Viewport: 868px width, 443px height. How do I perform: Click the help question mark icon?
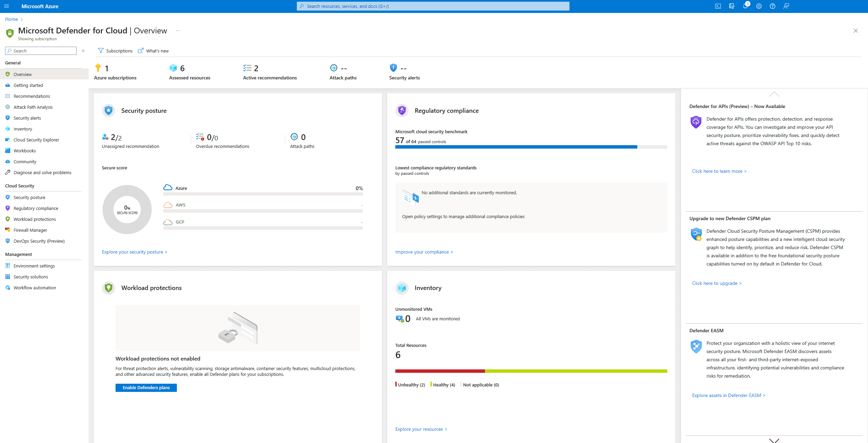[x=773, y=6]
